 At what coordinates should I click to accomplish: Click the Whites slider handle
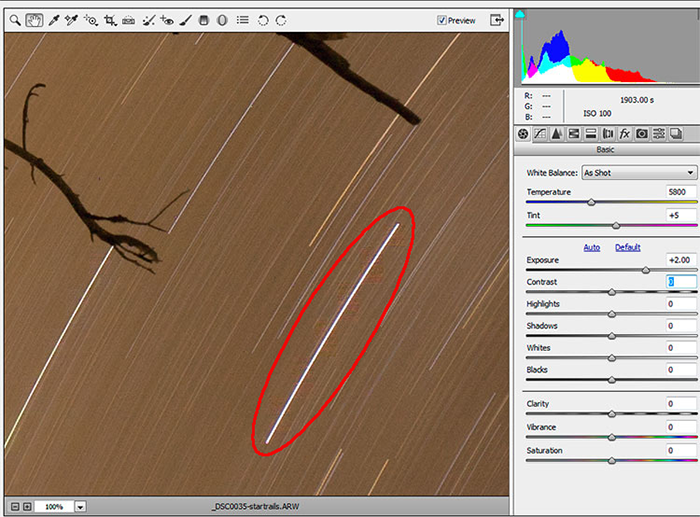612,358
